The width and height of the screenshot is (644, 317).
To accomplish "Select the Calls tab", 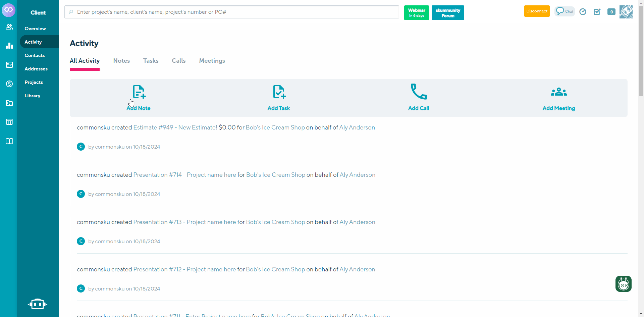I will pos(179,61).
